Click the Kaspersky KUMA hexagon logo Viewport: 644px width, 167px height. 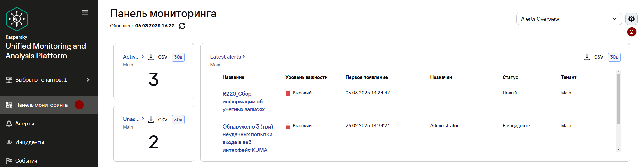[17, 19]
